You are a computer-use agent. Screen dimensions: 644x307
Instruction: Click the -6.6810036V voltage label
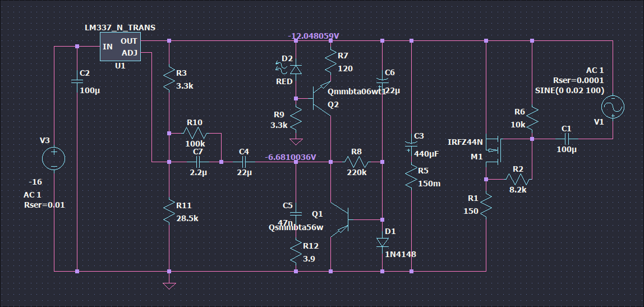[x=291, y=157]
